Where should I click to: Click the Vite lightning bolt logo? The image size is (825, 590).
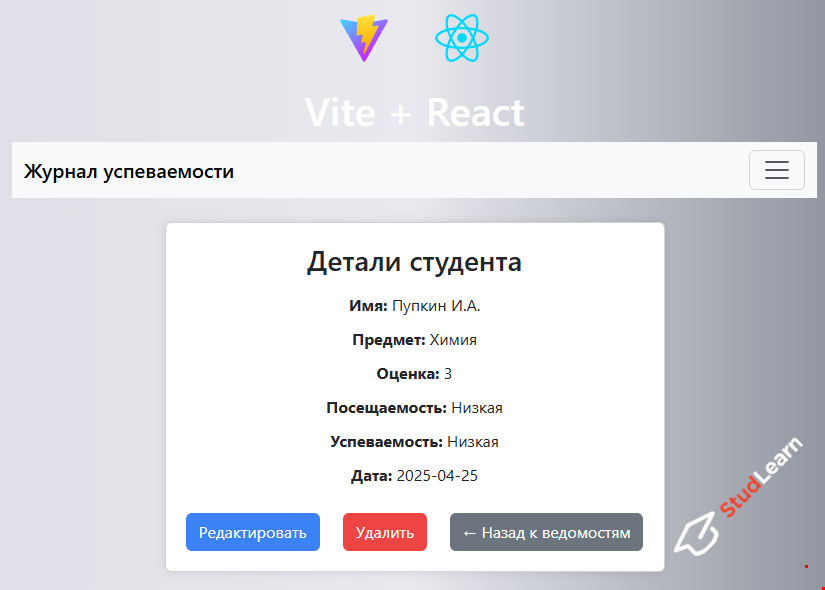point(363,39)
